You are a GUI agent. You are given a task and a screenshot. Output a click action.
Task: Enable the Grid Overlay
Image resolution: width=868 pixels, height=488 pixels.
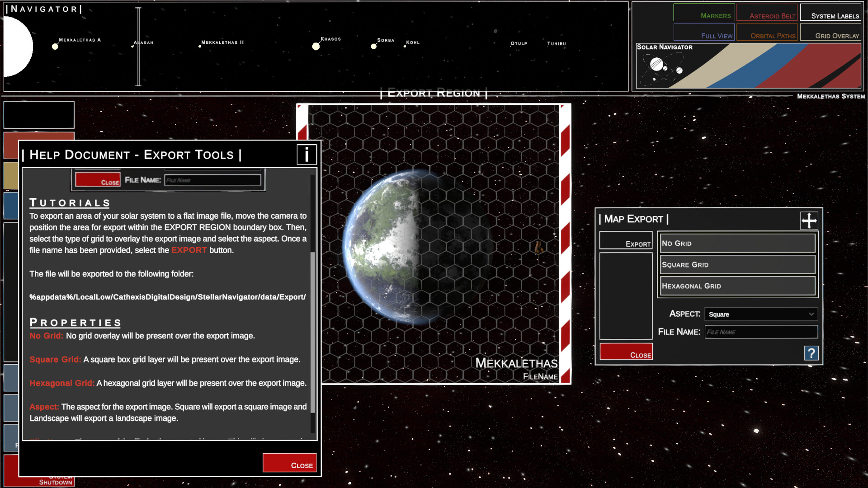tap(830, 32)
